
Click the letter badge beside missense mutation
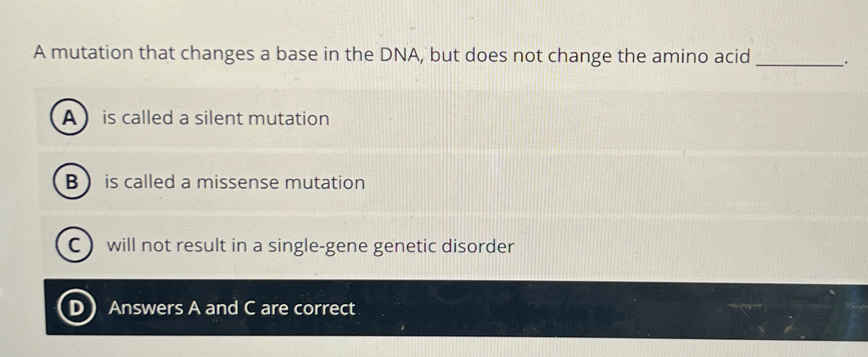pyautogui.click(x=73, y=182)
